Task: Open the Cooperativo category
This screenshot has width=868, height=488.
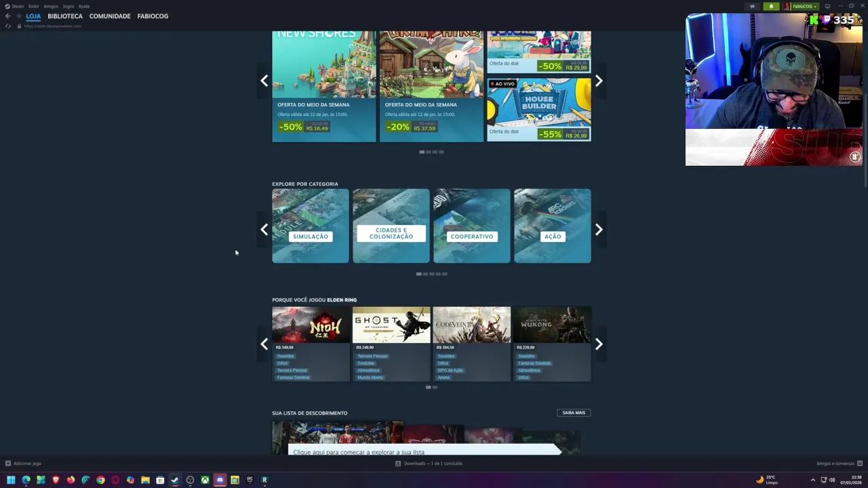Action: click(472, 226)
